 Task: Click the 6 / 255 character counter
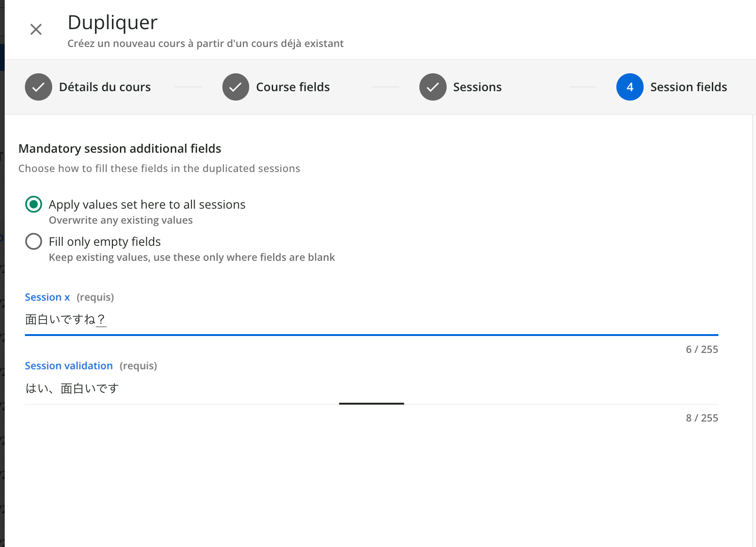701,349
